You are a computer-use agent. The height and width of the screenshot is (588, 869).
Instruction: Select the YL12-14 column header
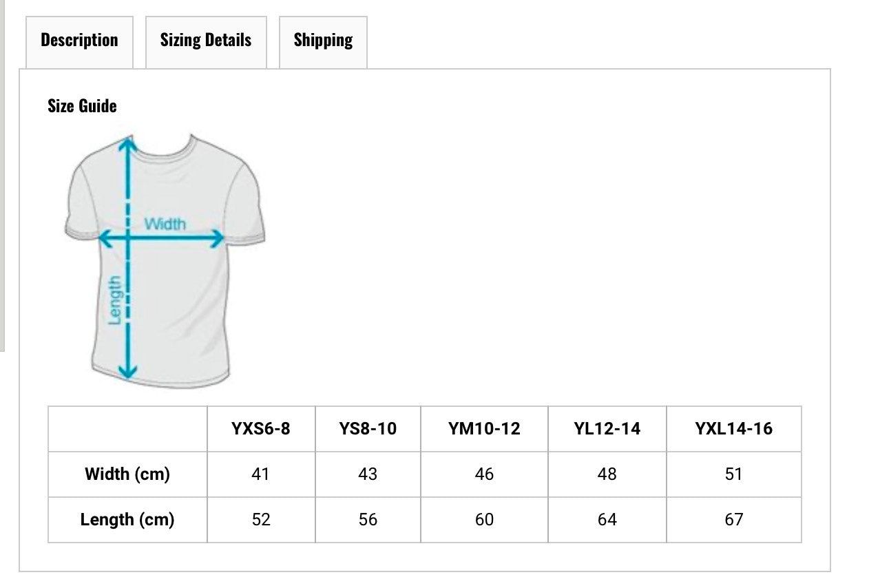[607, 429]
